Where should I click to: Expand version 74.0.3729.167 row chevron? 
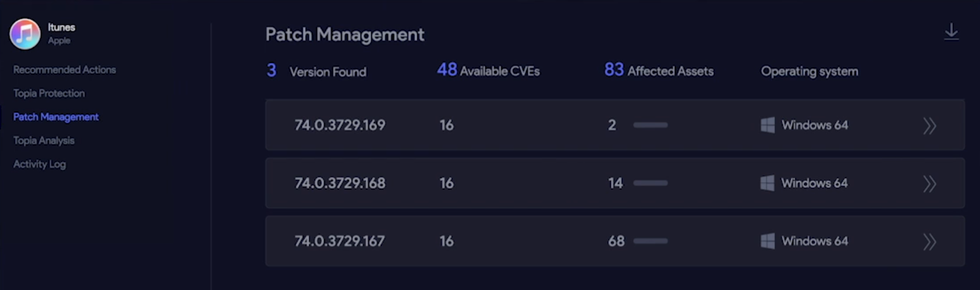click(929, 242)
